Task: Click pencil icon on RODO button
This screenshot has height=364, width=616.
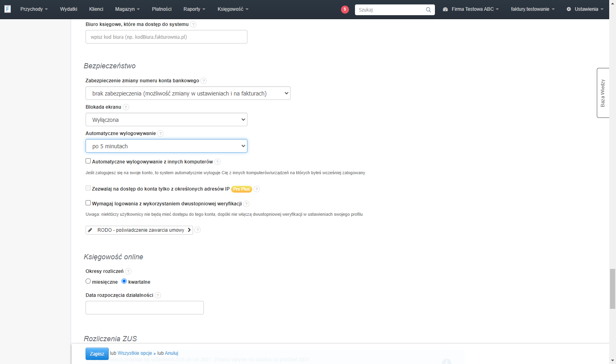Action: click(90, 230)
